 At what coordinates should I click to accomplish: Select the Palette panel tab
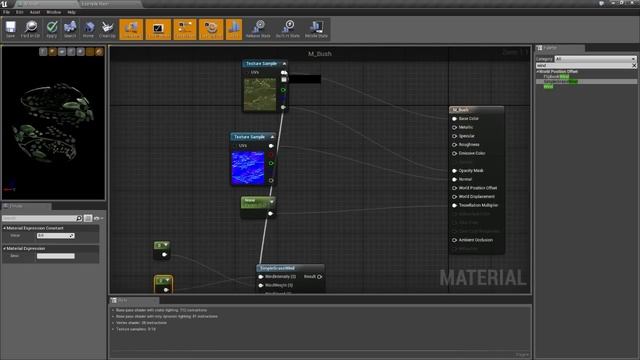560,48
